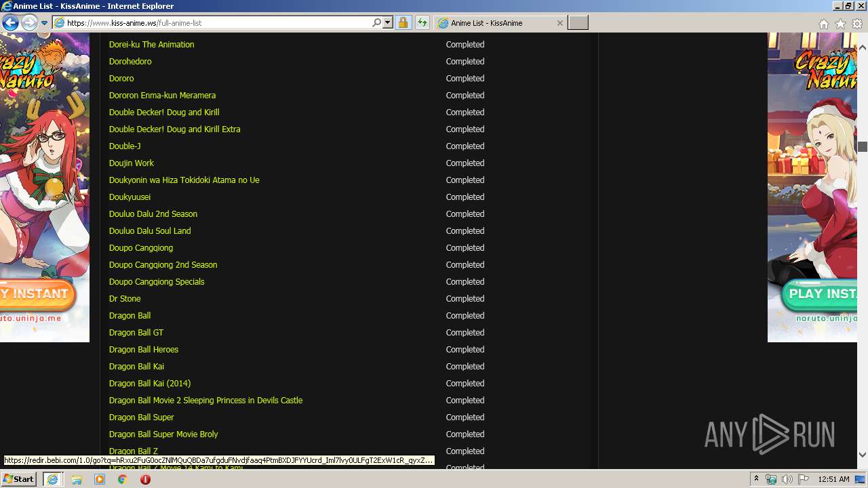868x488 pixels.
Task: Open Dragon Ball Kai (2014) link
Action: (x=150, y=384)
